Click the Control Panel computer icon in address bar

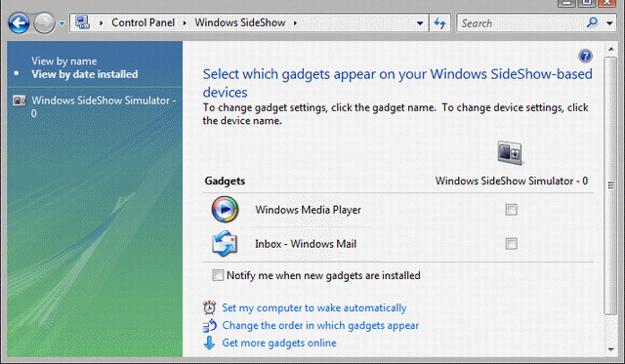click(x=82, y=22)
